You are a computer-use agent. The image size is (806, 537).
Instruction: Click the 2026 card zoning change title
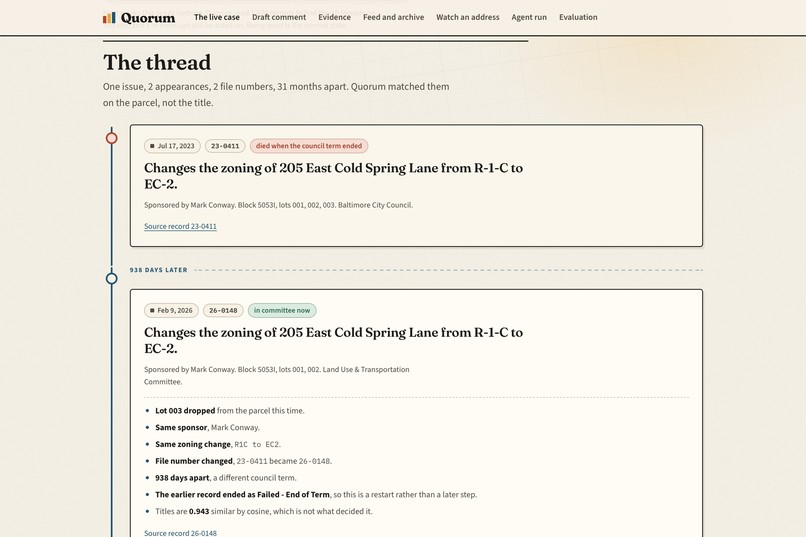tap(333, 340)
